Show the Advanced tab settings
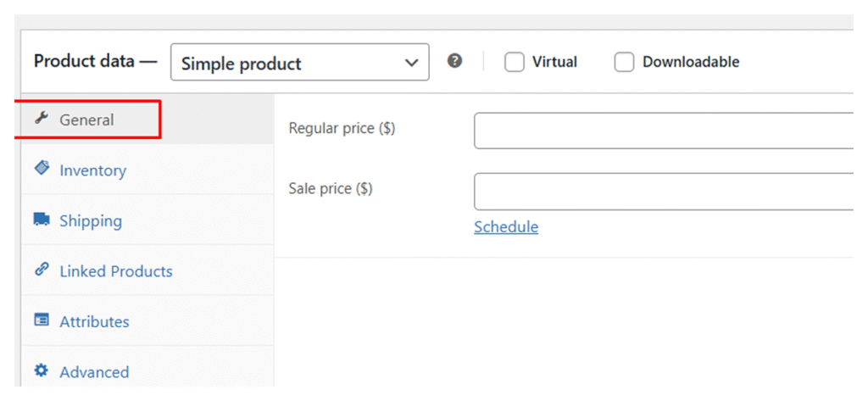This screenshot has height=401, width=868. 94,372
